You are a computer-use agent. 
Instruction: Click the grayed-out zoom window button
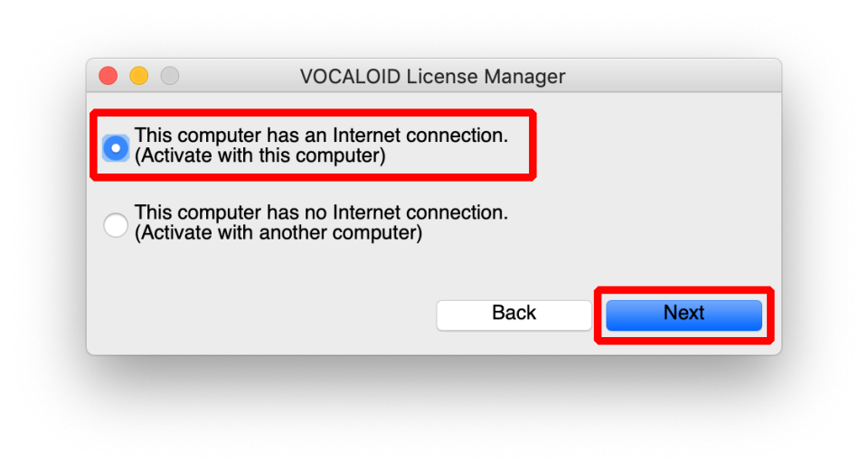click(169, 77)
